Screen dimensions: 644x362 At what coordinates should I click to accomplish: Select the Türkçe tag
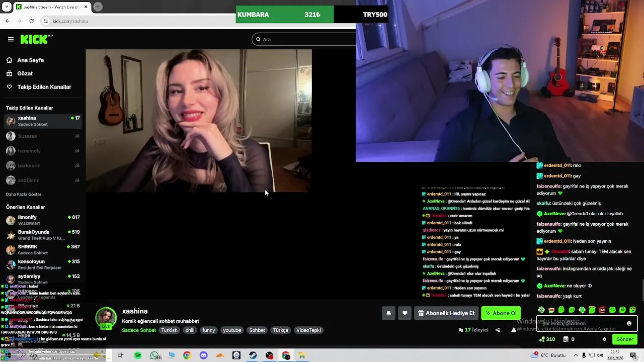point(281,330)
